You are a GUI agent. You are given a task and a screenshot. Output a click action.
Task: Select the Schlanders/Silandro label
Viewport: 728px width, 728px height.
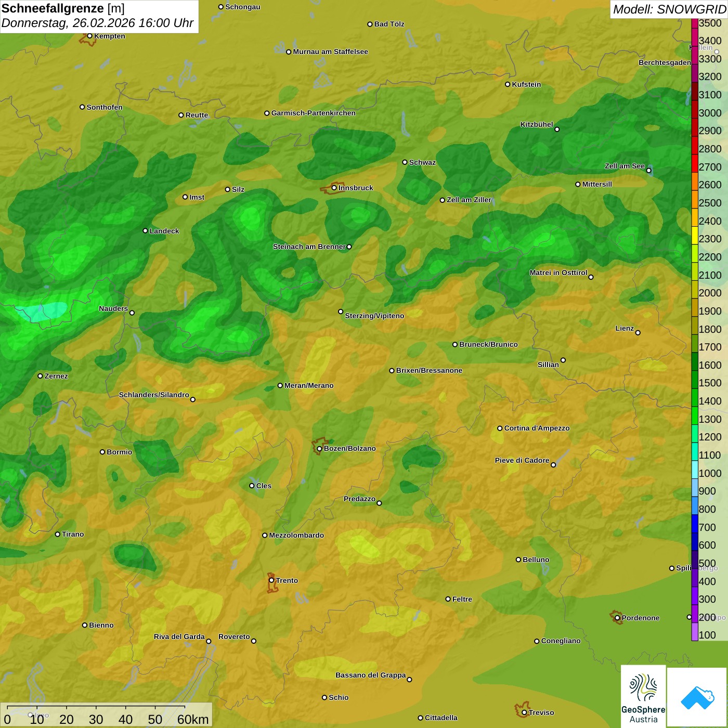(x=154, y=395)
